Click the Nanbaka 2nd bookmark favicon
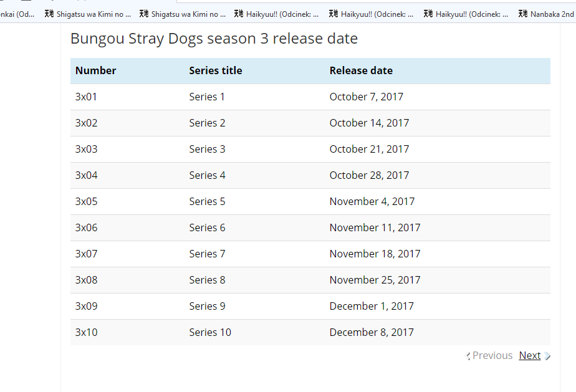The image size is (576, 392). coord(522,14)
